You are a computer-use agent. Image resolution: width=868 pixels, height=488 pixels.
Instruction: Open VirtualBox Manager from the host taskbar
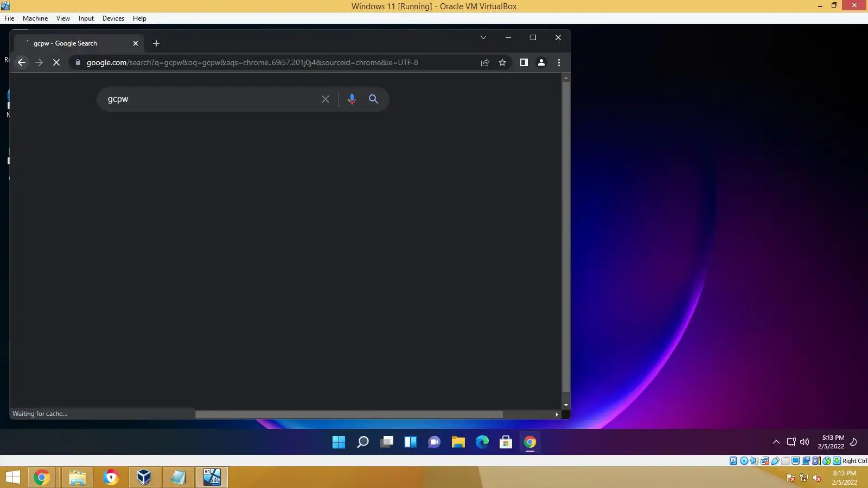pyautogui.click(x=144, y=477)
